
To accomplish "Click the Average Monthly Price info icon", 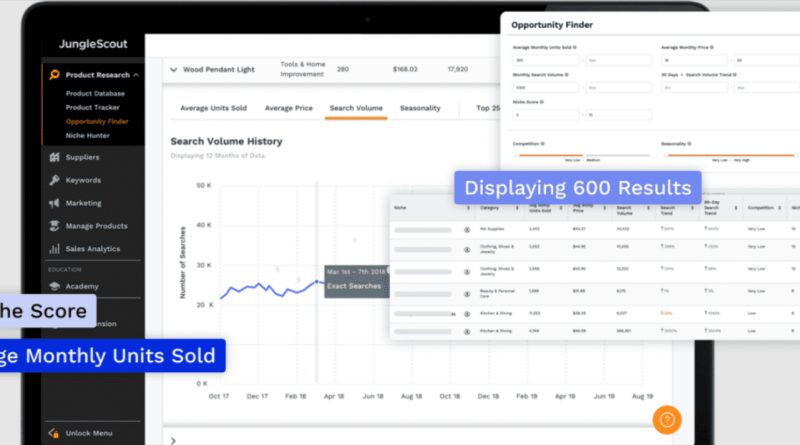I will tap(712, 47).
